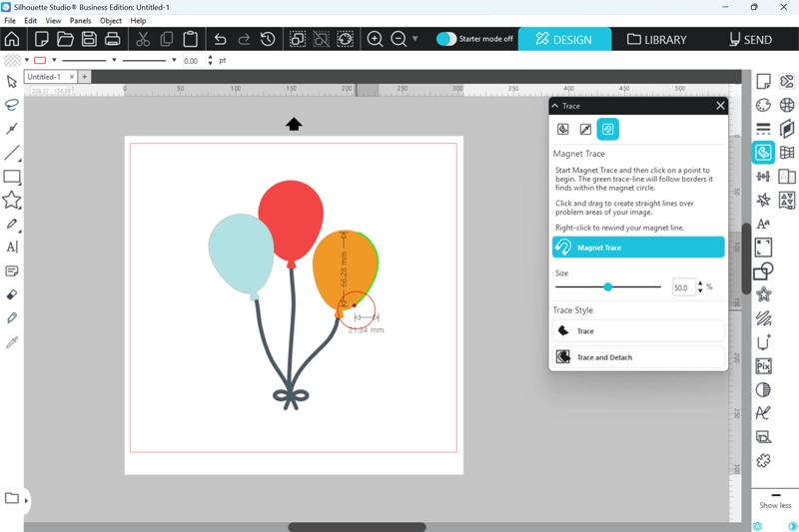This screenshot has width=799, height=532.
Task: Click the Cut scissors icon
Action: [x=142, y=39]
